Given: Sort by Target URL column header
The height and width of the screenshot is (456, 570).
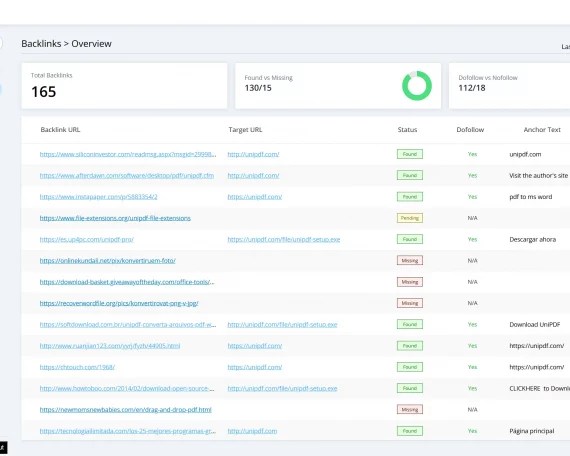Looking at the screenshot, I should (x=245, y=129).
